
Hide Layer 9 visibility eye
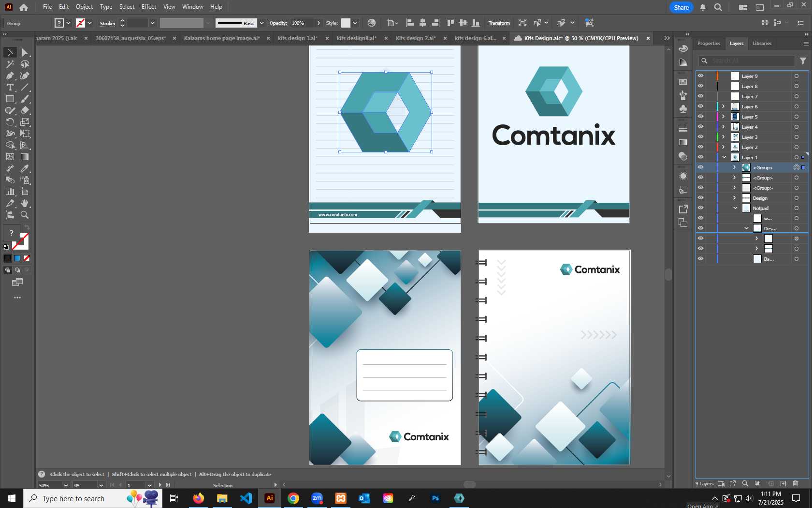click(700, 76)
